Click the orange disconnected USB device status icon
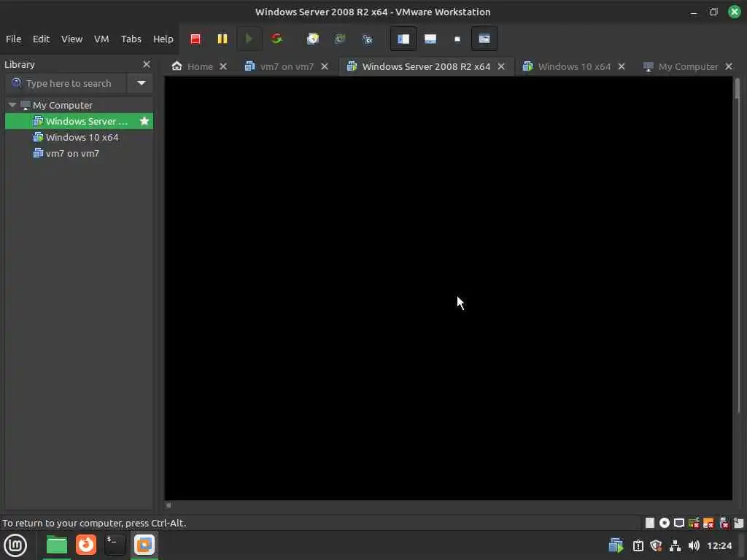Viewport: 747px width, 560px height. [708, 524]
